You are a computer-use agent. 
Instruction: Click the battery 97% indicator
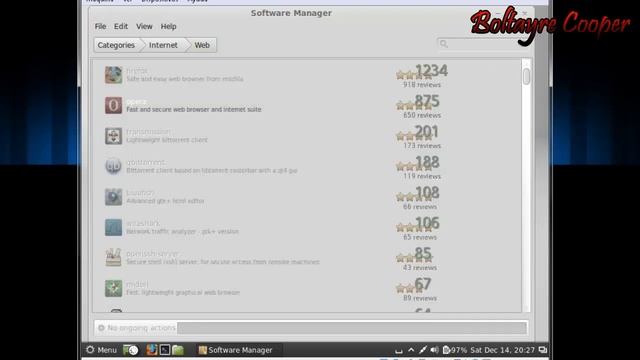tap(455, 350)
